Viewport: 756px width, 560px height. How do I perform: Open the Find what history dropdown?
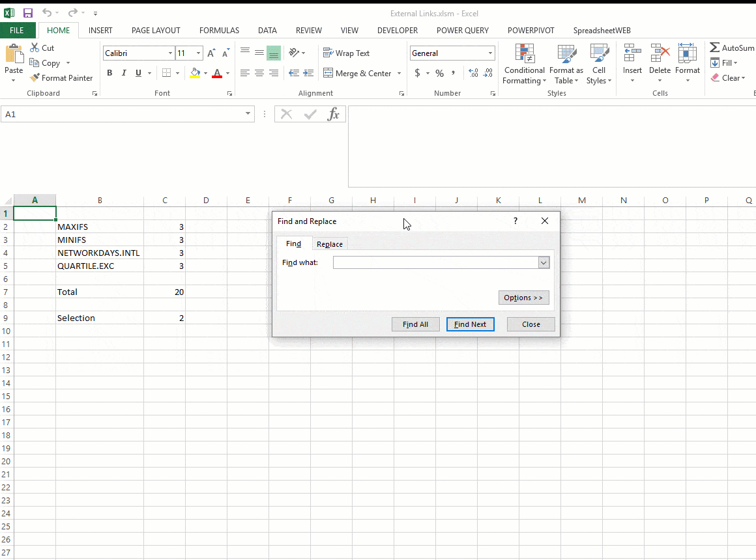tap(543, 262)
